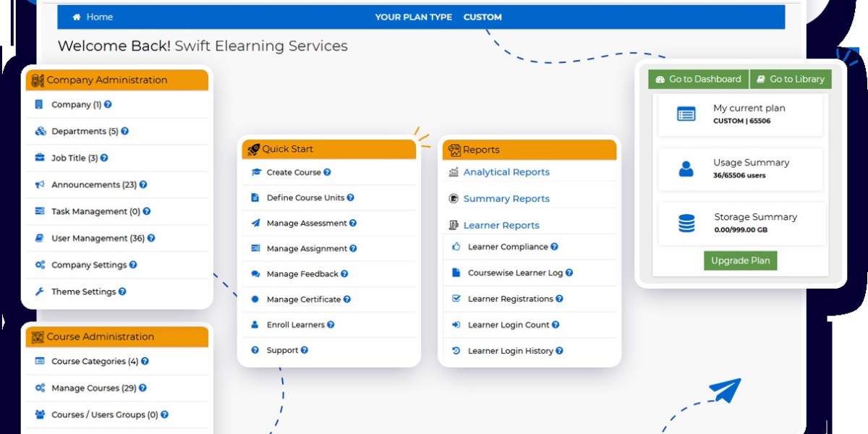868x434 pixels.
Task: Click help icon beside Learner Compliance
Action: pos(554,247)
